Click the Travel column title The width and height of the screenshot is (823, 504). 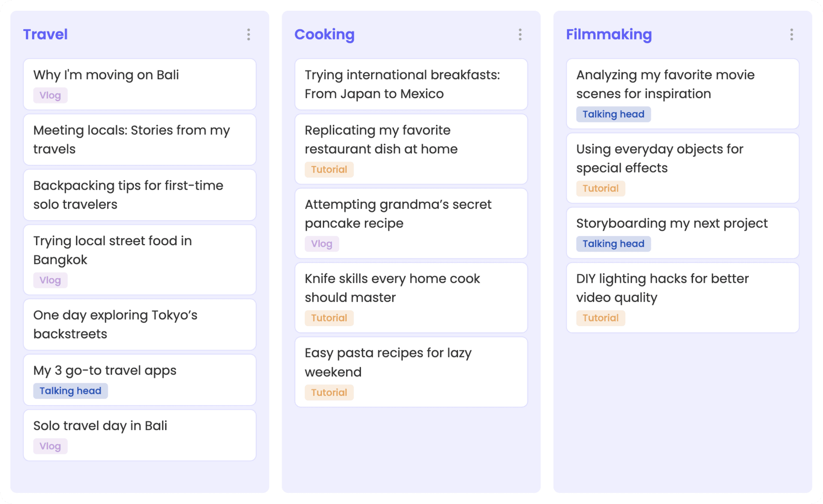click(45, 34)
